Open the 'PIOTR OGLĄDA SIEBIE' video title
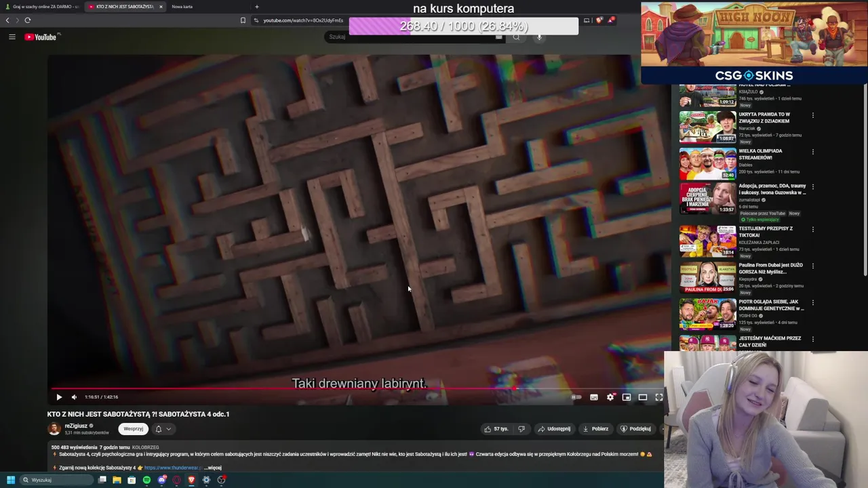 pyautogui.click(x=771, y=305)
